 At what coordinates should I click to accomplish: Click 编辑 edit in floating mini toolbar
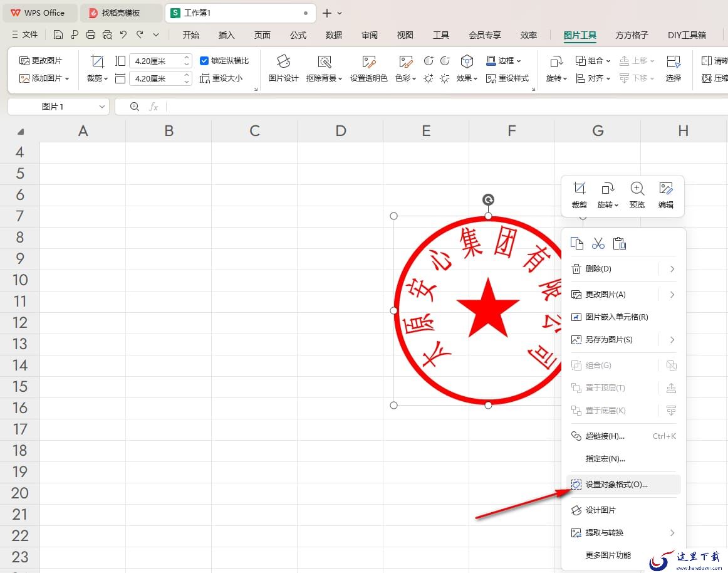pyautogui.click(x=666, y=195)
